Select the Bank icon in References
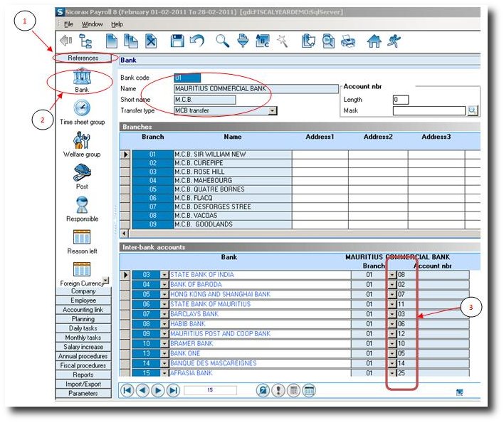504x423 pixels. point(83,78)
